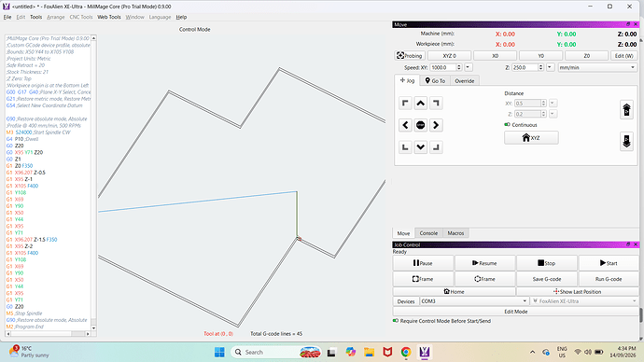Toggle the Continuous jog switch

pyautogui.click(x=507, y=124)
